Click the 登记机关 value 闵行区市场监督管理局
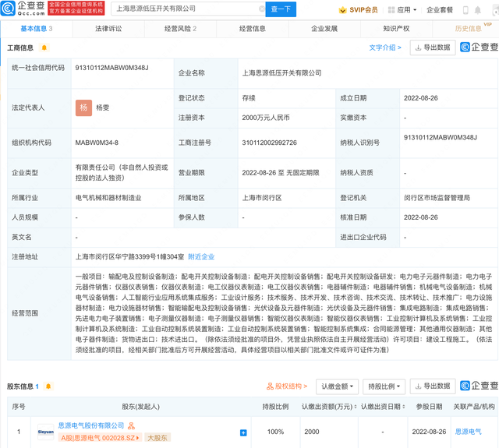This screenshot has width=499, height=448. tap(437, 198)
